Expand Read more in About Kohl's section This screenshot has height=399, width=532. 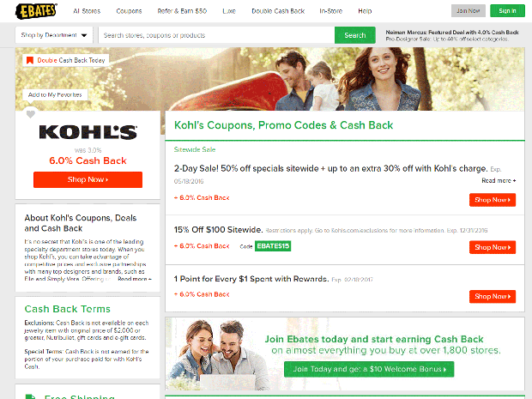pos(135,279)
